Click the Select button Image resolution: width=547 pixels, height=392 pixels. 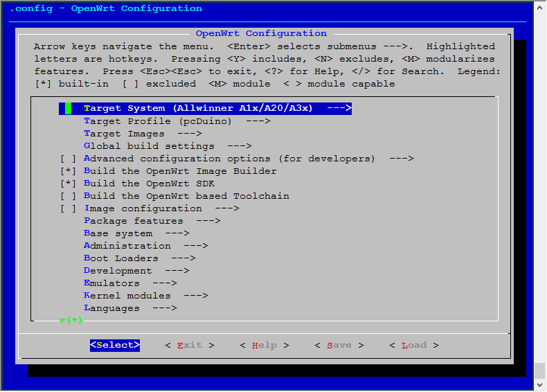115,345
